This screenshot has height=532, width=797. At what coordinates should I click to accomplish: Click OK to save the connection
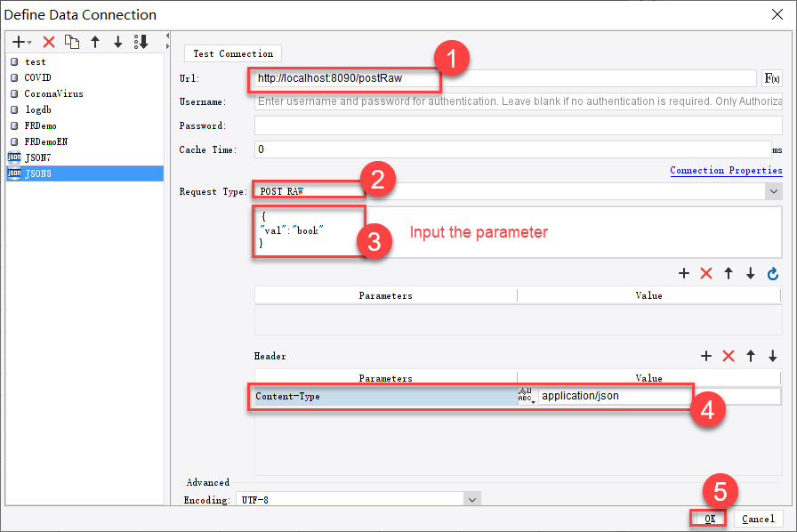(709, 519)
